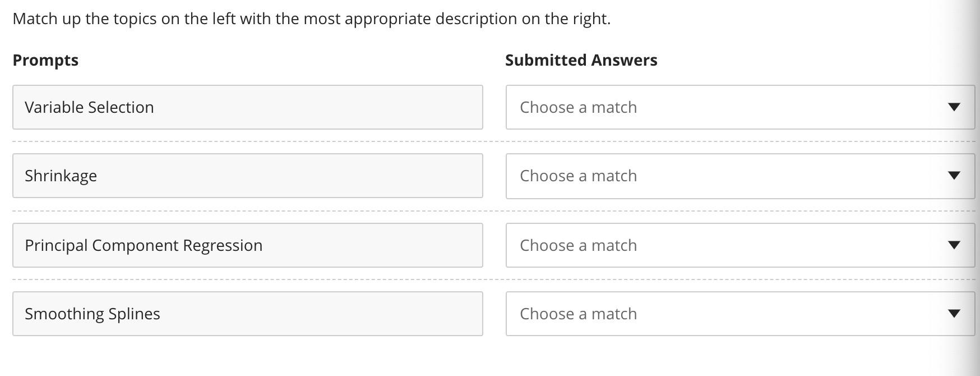The width and height of the screenshot is (980, 376).
Task: Click the Submitted Answers column heading
Action: pos(581,59)
